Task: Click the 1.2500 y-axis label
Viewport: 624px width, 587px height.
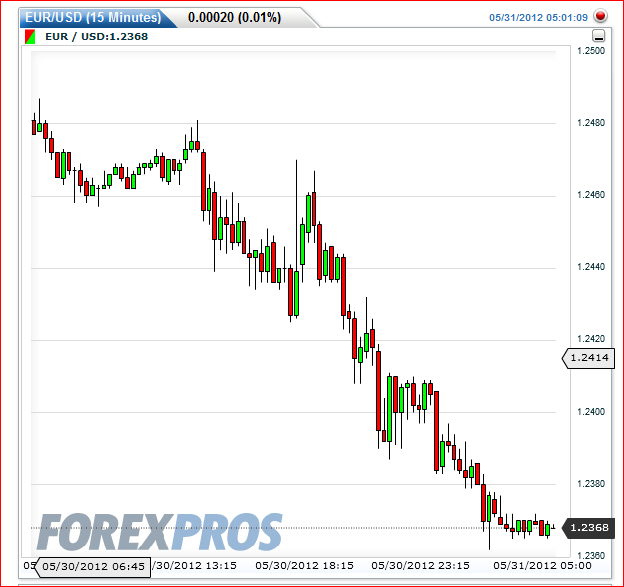Action: click(x=591, y=51)
